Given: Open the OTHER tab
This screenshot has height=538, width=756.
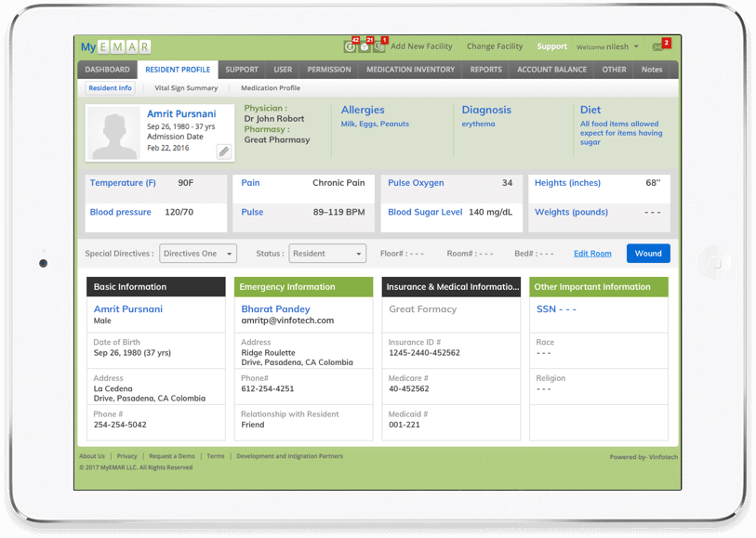Looking at the screenshot, I should click(x=614, y=70).
